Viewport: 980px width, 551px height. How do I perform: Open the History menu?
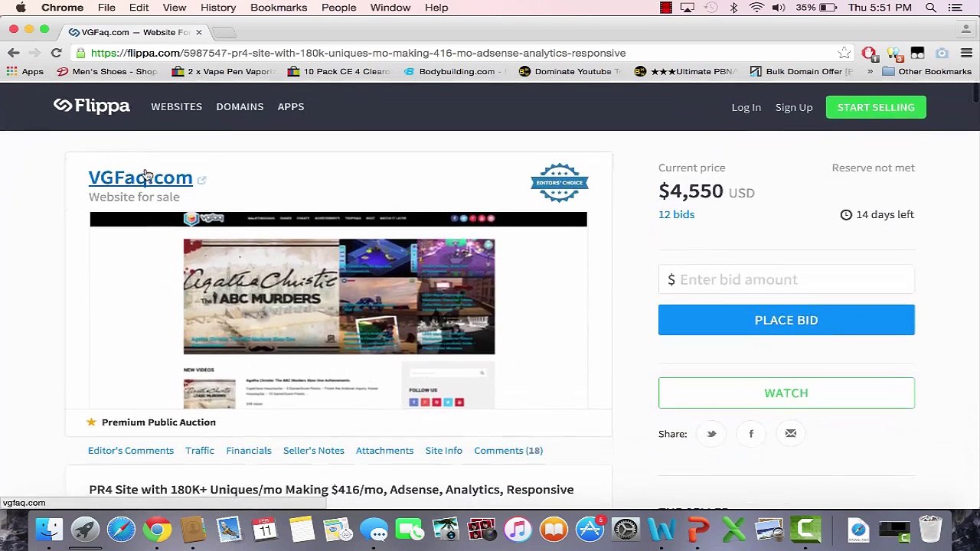[218, 8]
